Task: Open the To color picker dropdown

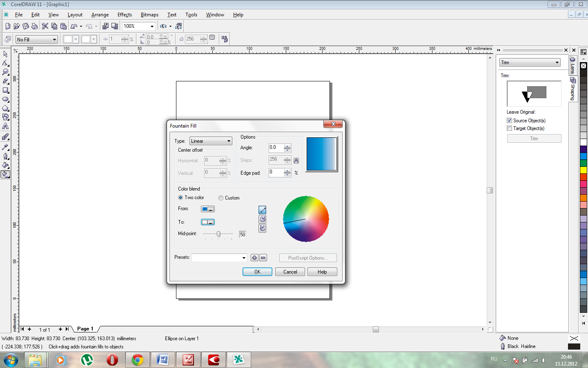Action: (208, 222)
